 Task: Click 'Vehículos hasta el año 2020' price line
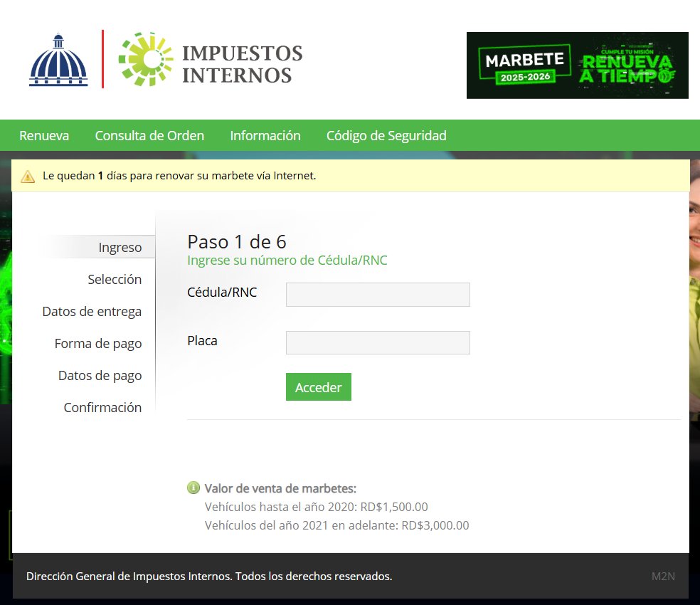pyautogui.click(x=316, y=507)
